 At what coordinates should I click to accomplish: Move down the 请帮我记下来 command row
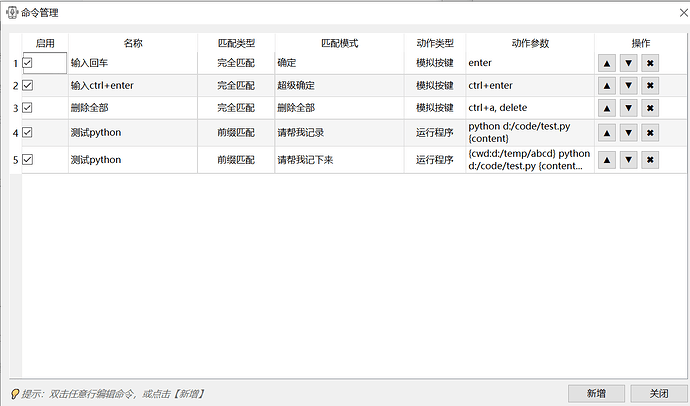click(628, 160)
